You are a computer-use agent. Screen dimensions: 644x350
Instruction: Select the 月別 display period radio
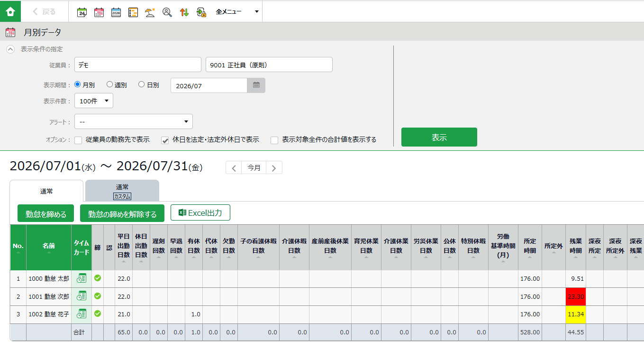(78, 84)
